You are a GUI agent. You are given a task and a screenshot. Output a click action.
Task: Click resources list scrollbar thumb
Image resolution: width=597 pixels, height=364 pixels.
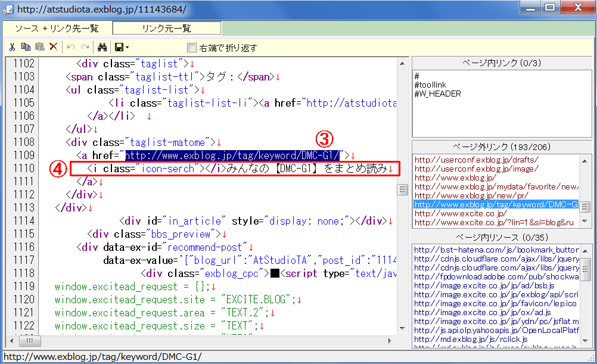tap(585, 268)
